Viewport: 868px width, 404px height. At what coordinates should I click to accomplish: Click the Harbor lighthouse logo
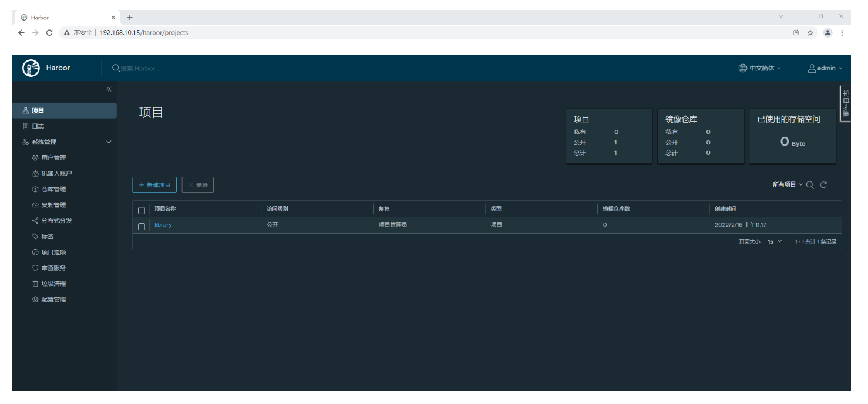coord(31,68)
